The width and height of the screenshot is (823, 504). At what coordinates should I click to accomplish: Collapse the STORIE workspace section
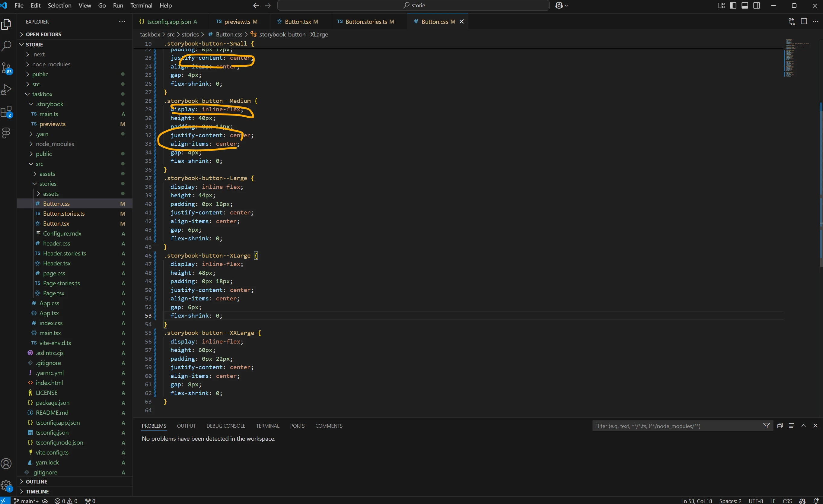pos(75,44)
